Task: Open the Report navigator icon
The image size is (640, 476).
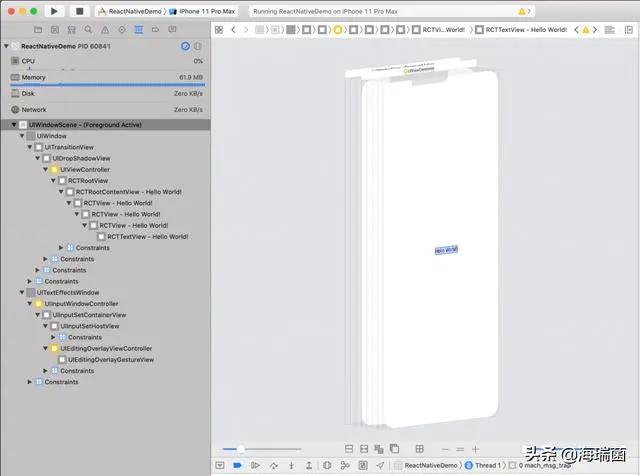Action: [x=173, y=29]
